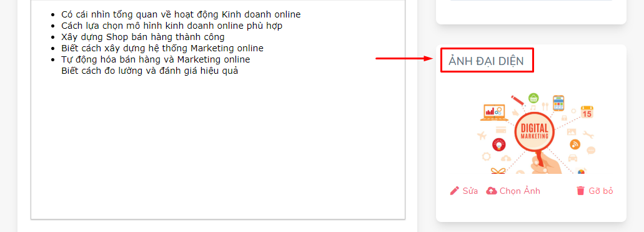Place cursor in line 'Cách lựa chọn mô hình'

172,26
